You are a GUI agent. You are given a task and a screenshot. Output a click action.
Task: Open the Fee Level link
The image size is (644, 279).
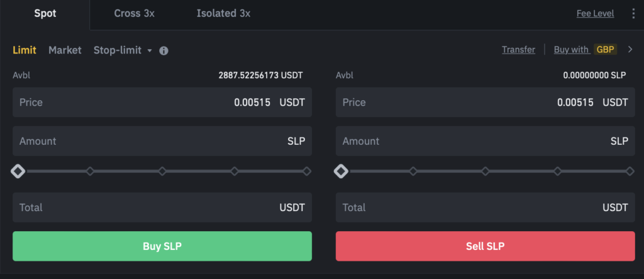click(595, 13)
